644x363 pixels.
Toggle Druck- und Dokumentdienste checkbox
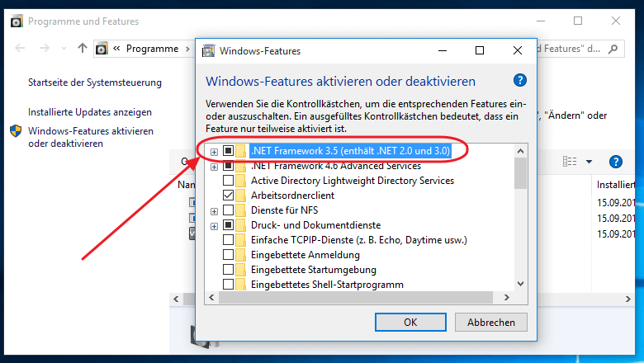coord(229,225)
